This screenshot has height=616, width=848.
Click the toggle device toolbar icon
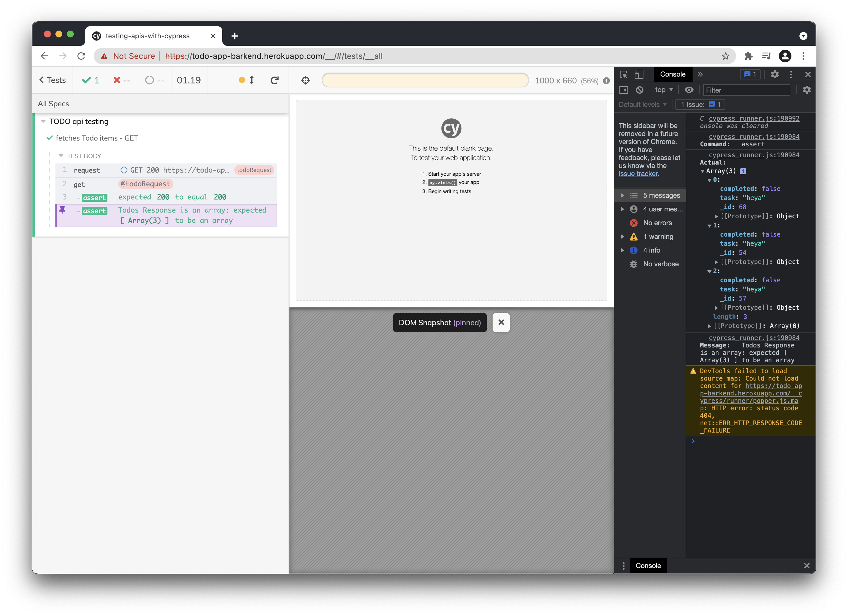(639, 74)
